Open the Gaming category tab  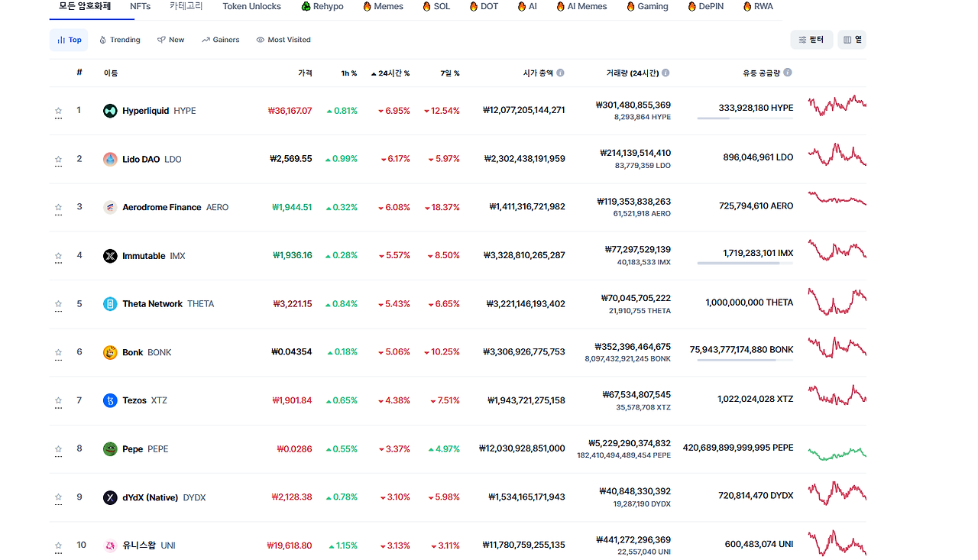pyautogui.click(x=647, y=6)
